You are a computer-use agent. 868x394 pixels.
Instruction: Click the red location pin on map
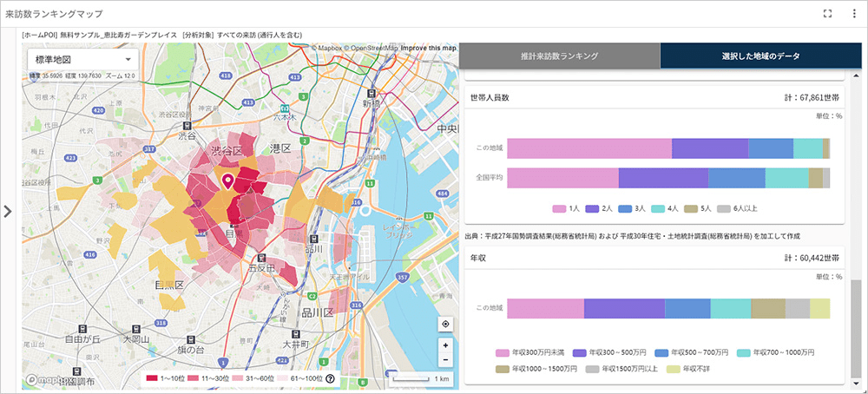228,181
